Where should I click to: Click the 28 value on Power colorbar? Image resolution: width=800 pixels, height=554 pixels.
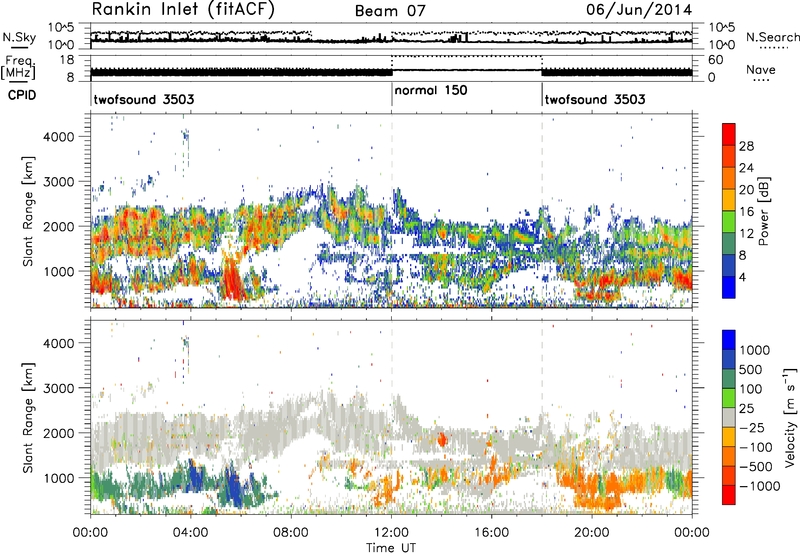click(x=746, y=146)
